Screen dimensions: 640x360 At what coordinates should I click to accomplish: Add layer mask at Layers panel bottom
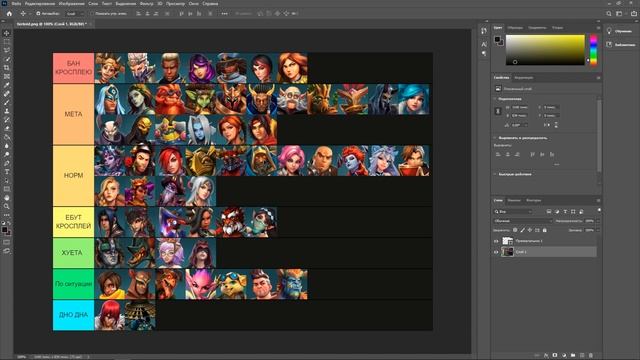[x=555, y=356]
